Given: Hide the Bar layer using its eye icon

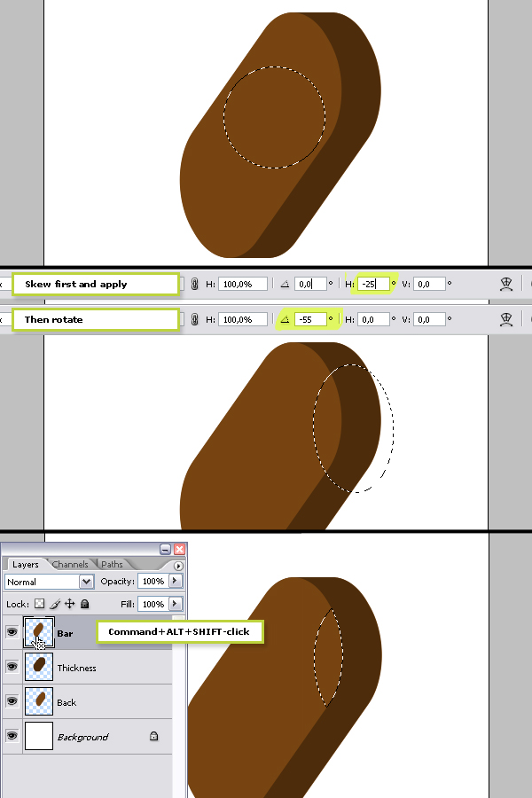Looking at the screenshot, I should [12, 632].
